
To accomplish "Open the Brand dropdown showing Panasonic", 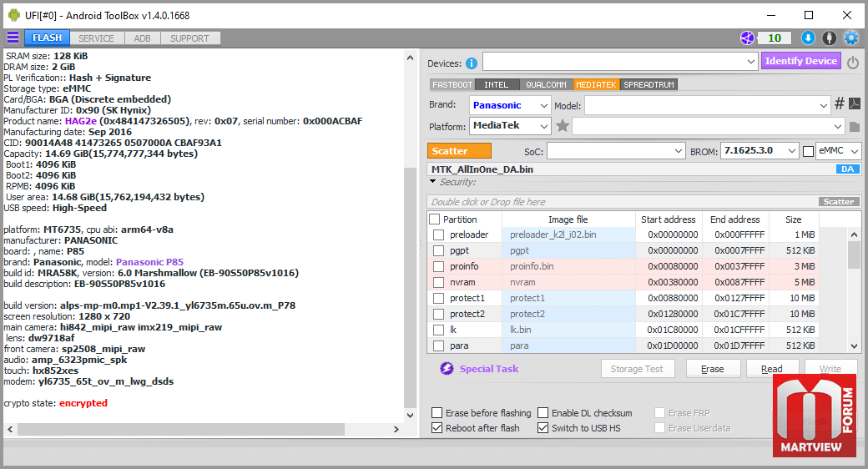I will 510,105.
